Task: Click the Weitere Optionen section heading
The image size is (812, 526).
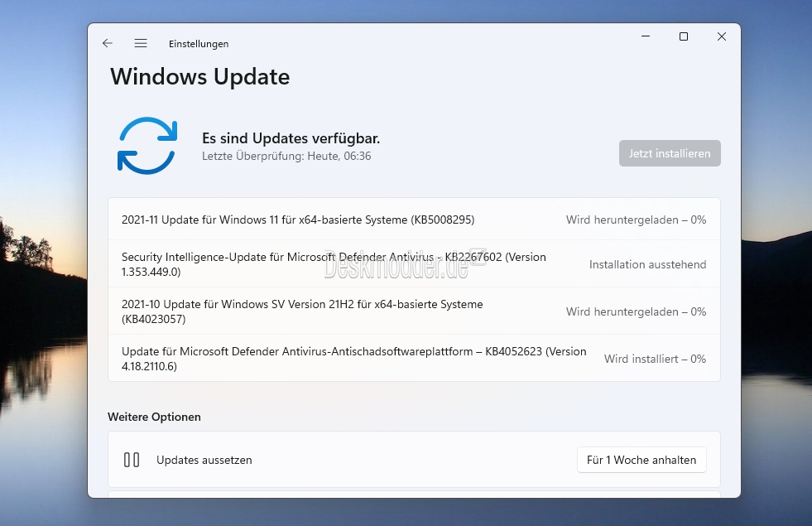Action: pos(154,417)
